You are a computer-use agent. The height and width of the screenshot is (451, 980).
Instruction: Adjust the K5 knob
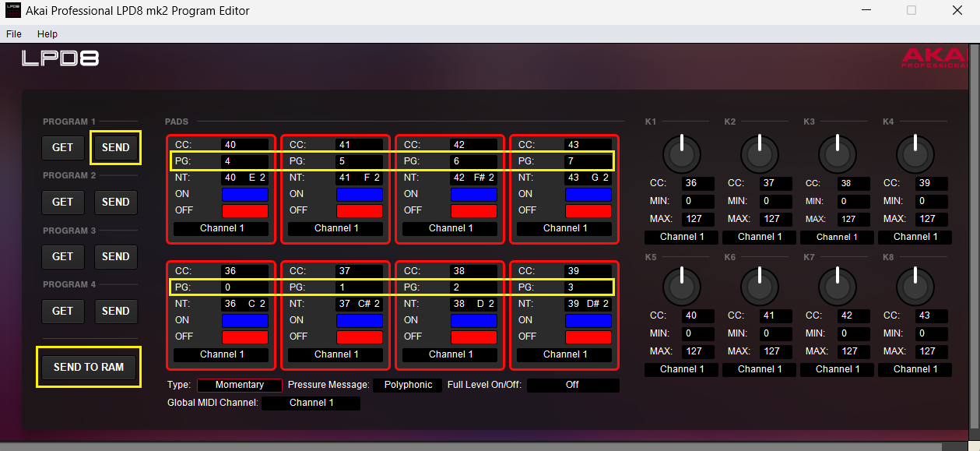click(x=682, y=286)
